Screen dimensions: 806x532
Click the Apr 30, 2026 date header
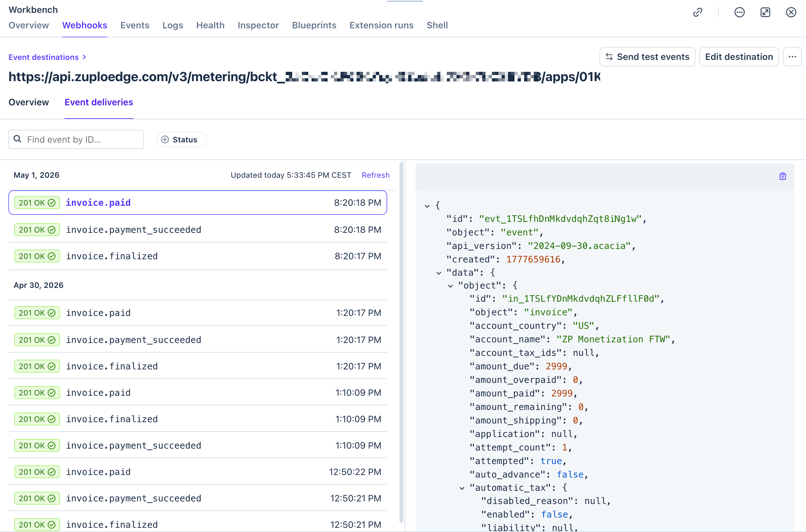(38, 285)
